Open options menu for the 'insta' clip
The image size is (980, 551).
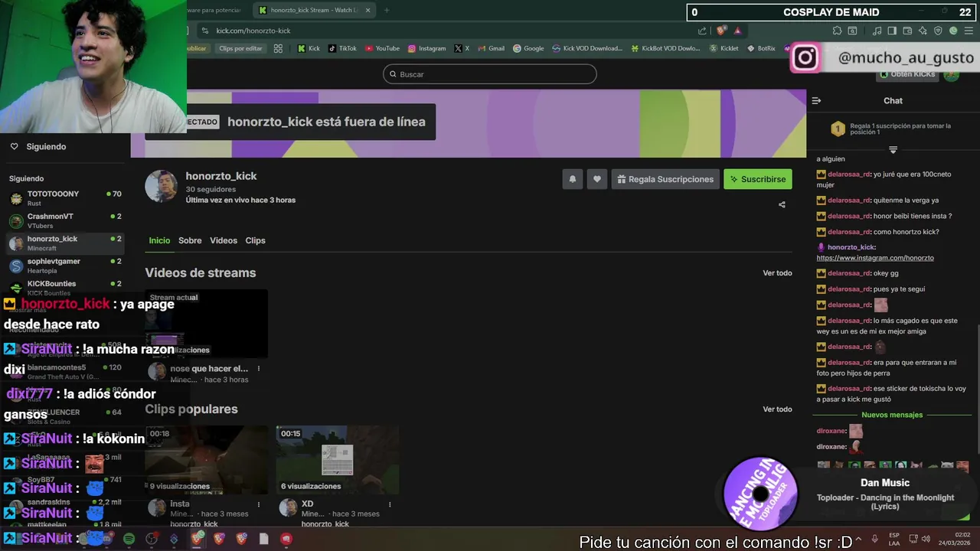pos(259,504)
